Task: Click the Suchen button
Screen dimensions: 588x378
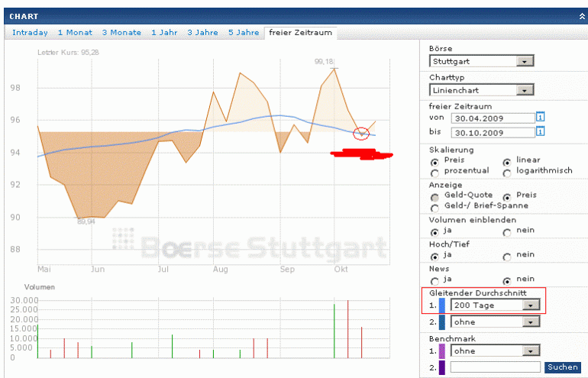Action: tap(562, 367)
